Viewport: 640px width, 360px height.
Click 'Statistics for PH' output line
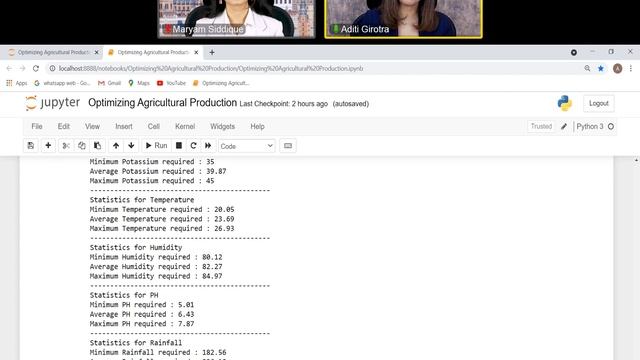124,295
